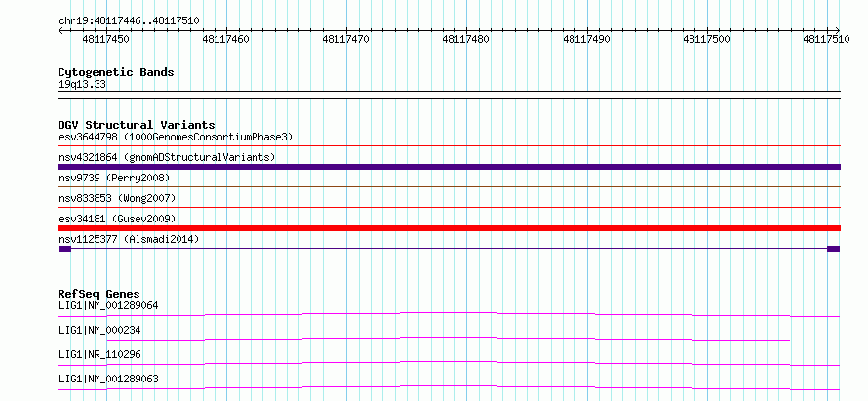868x401 pixels.
Task: Select the RefSeq Genes track title
Action: pyautogui.click(x=99, y=294)
